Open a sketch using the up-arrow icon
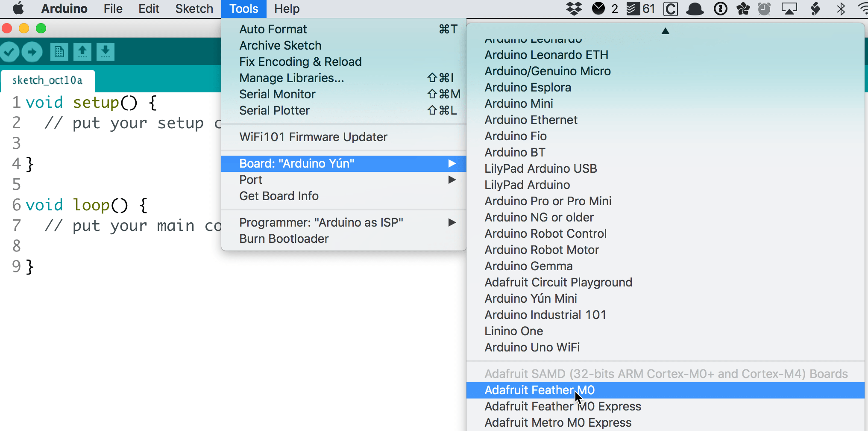 point(82,52)
